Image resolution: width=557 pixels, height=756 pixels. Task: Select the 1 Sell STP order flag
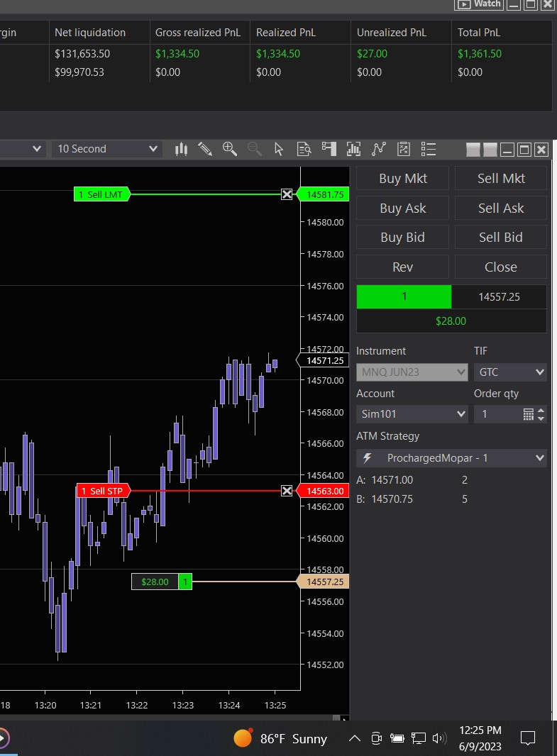(x=103, y=491)
